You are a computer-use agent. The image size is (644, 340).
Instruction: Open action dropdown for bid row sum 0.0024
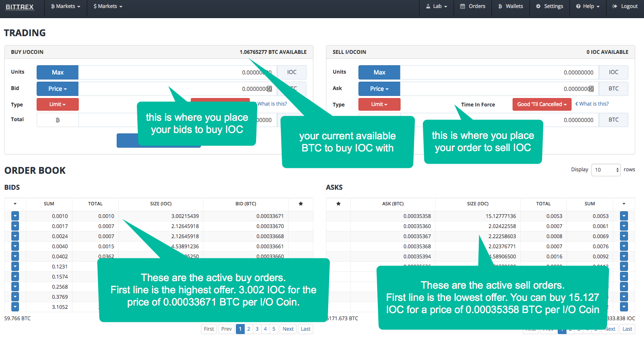[15, 236]
